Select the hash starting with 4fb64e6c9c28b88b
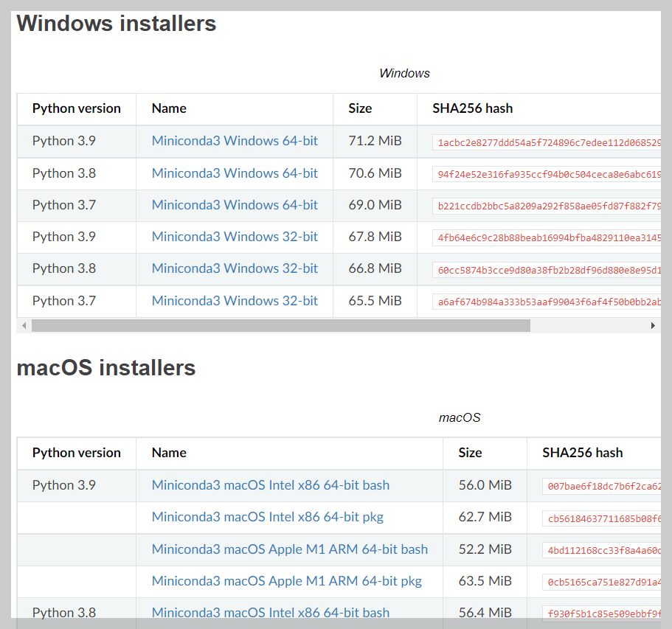The height and width of the screenshot is (629, 672). pyautogui.click(x=547, y=237)
